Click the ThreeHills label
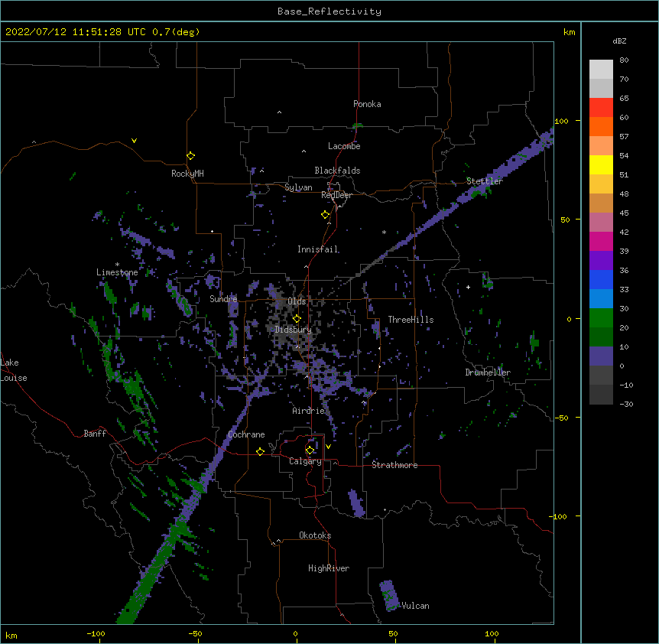 point(411,320)
